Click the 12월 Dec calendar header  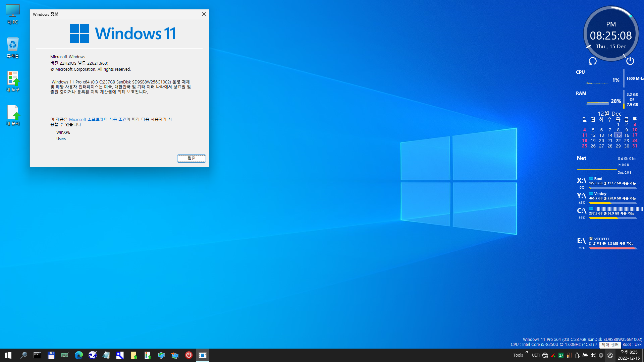click(609, 114)
